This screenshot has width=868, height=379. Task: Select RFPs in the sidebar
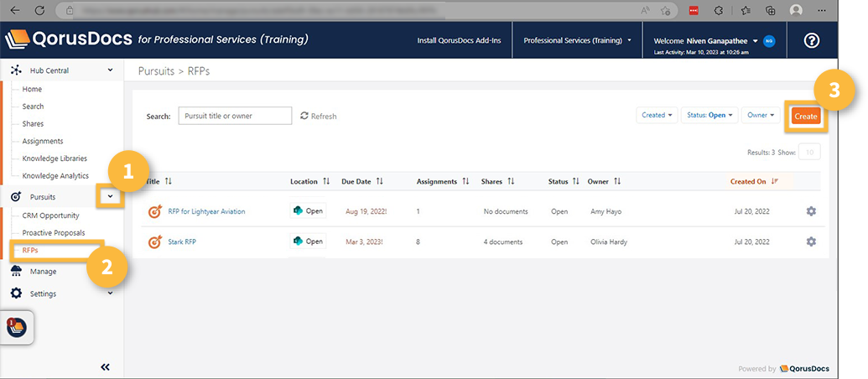(30, 250)
